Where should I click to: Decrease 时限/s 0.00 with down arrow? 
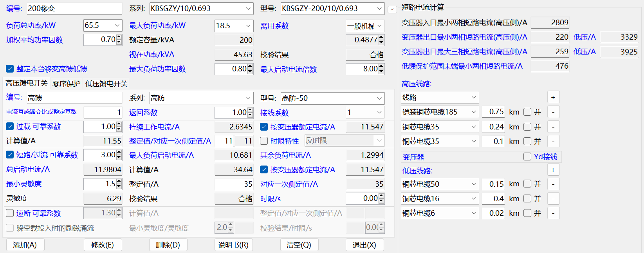point(381,201)
